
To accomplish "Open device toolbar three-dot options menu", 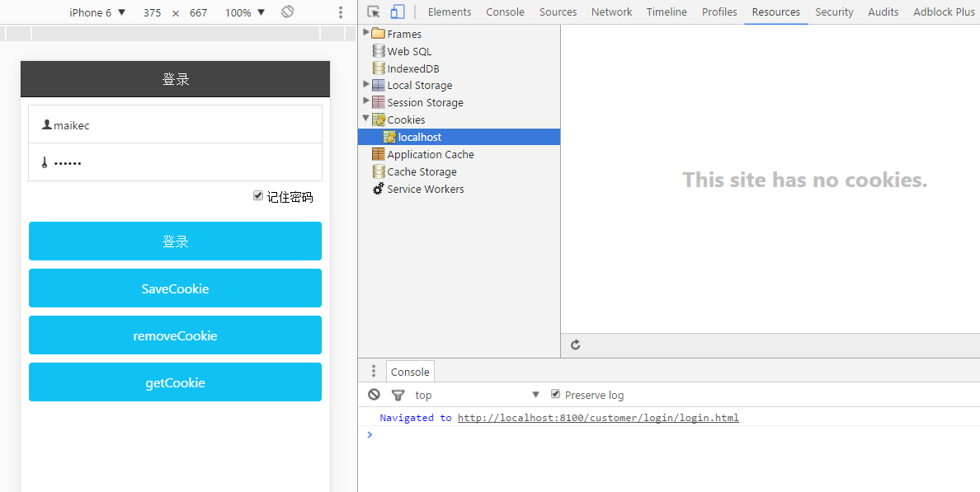I will pyautogui.click(x=341, y=12).
